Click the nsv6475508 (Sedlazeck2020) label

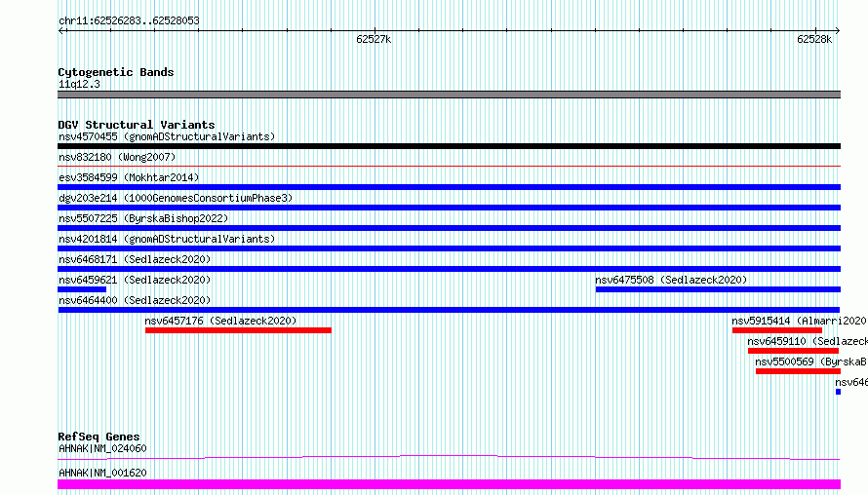pyautogui.click(x=671, y=280)
